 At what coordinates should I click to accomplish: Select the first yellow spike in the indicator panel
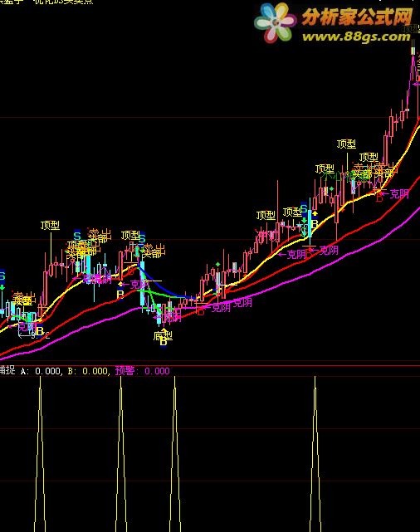40,454
